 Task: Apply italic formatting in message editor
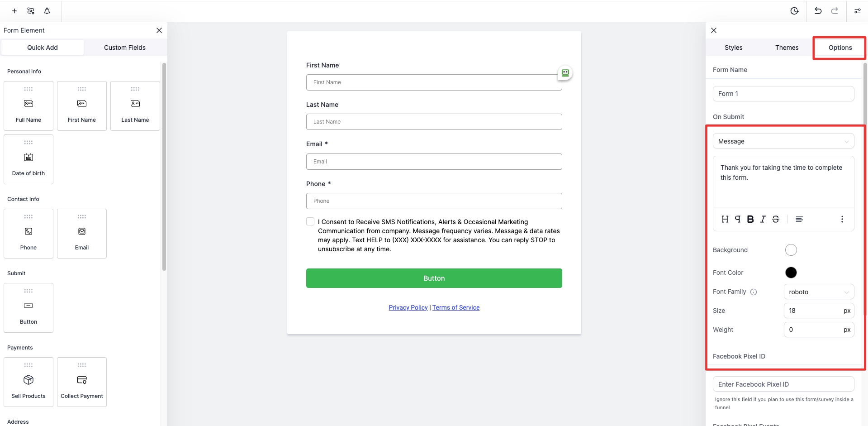click(x=763, y=219)
